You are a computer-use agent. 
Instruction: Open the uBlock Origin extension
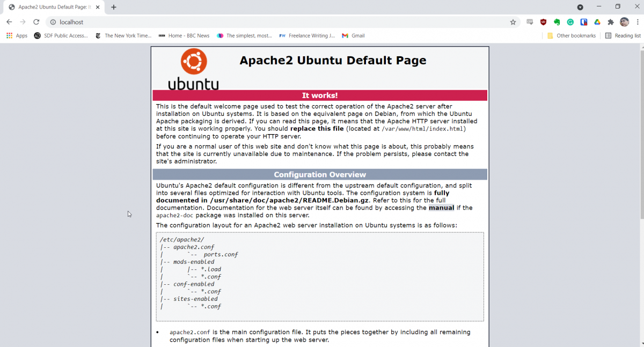point(543,22)
